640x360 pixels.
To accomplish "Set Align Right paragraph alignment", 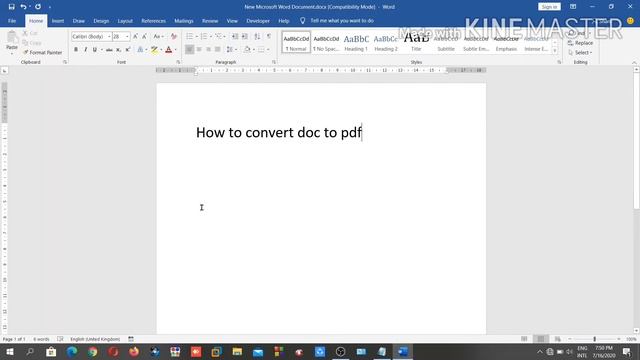I will point(209,50).
